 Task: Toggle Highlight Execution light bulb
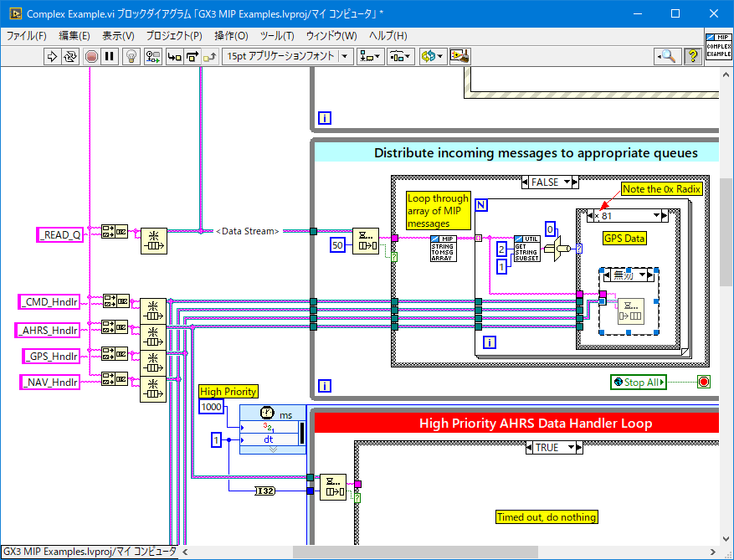click(131, 57)
